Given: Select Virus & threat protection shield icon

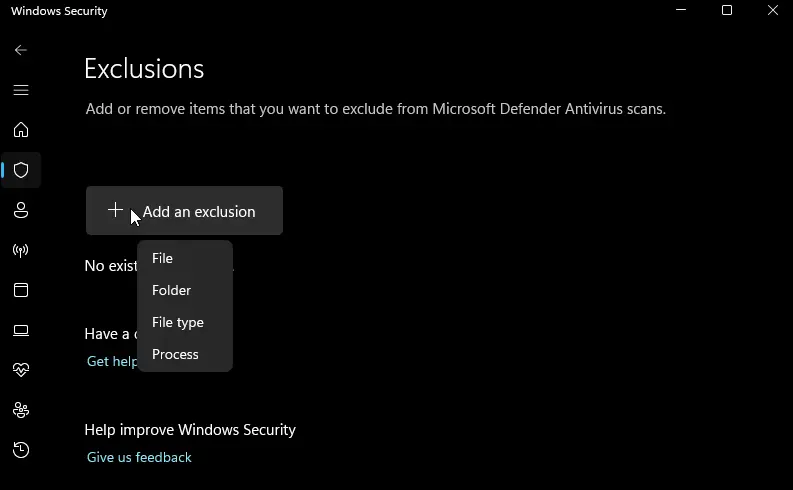Looking at the screenshot, I should [x=21, y=170].
